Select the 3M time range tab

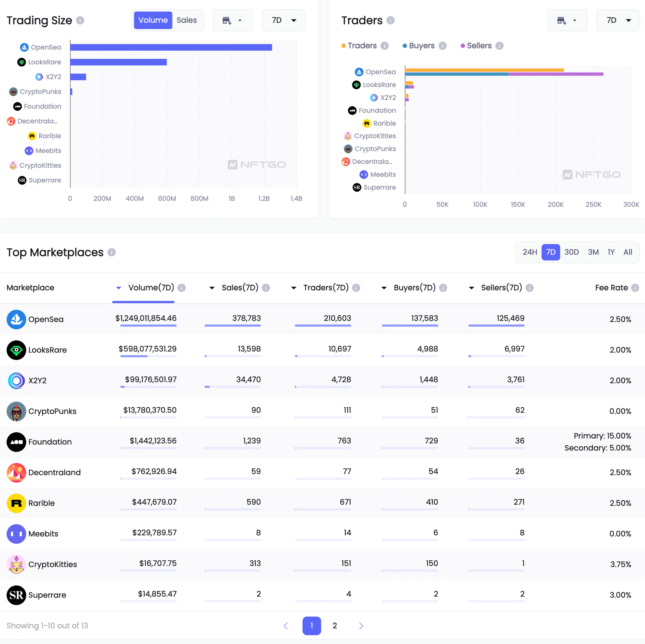593,253
